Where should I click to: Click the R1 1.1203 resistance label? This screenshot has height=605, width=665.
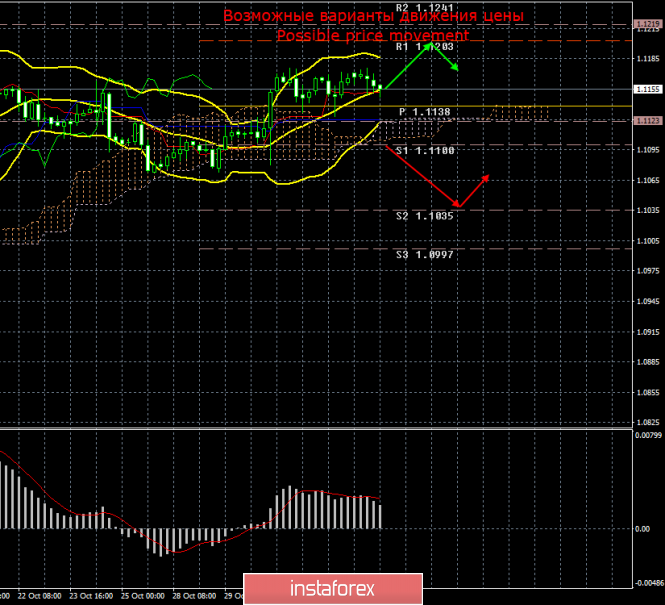(x=425, y=47)
